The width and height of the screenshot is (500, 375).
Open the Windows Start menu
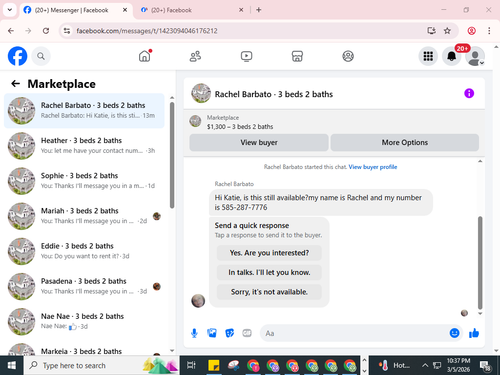click(11, 365)
